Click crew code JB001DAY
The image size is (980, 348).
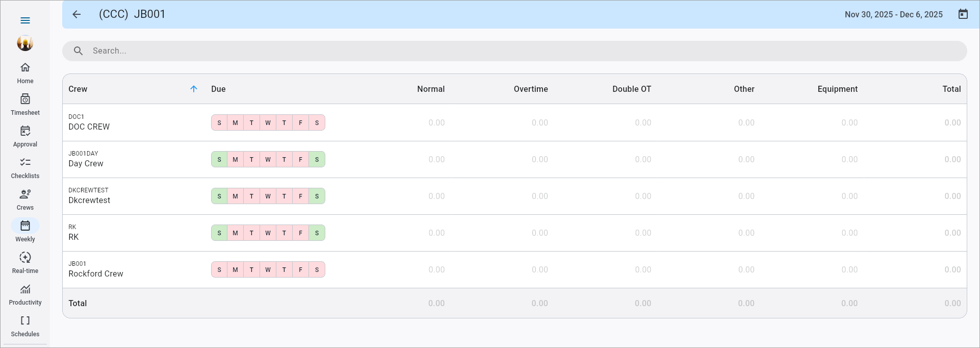(83, 153)
